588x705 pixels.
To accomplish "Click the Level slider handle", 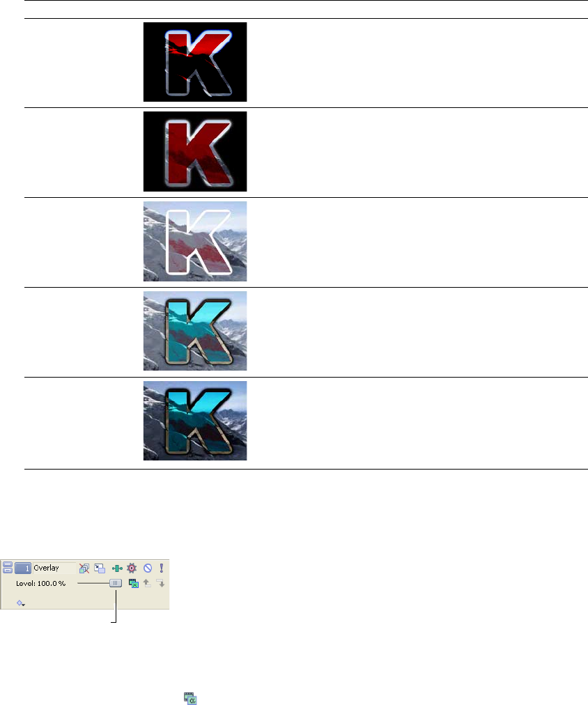I will tap(116, 583).
